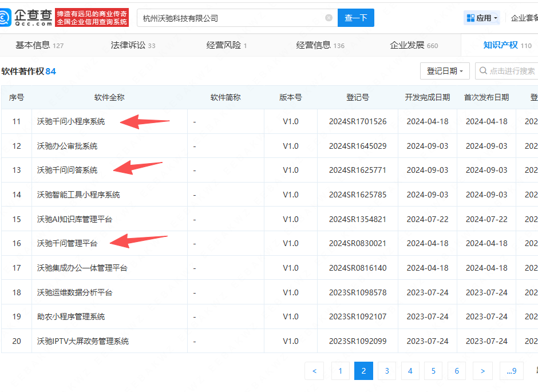The image size is (538, 392).
Task: Click the 2024-07-22 development completion date
Action: [x=428, y=219]
